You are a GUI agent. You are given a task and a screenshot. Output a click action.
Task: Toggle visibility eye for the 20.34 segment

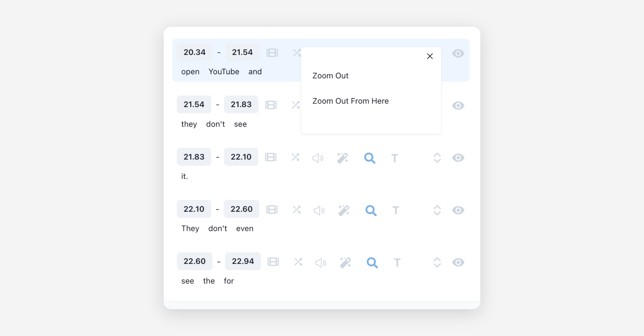click(458, 53)
